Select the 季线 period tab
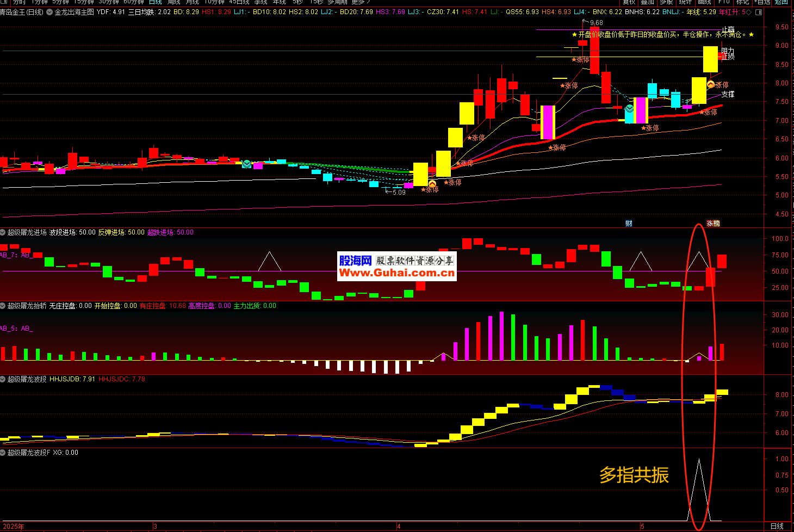 (x=261, y=2)
